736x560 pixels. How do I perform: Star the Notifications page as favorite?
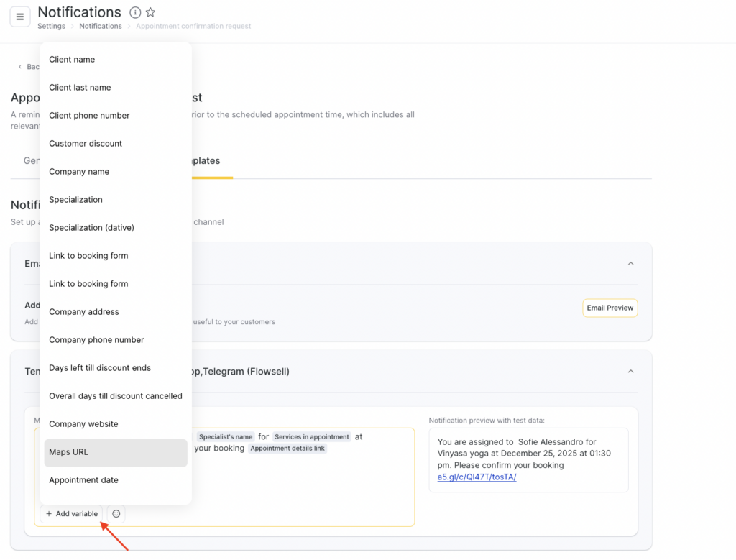pyautogui.click(x=150, y=12)
